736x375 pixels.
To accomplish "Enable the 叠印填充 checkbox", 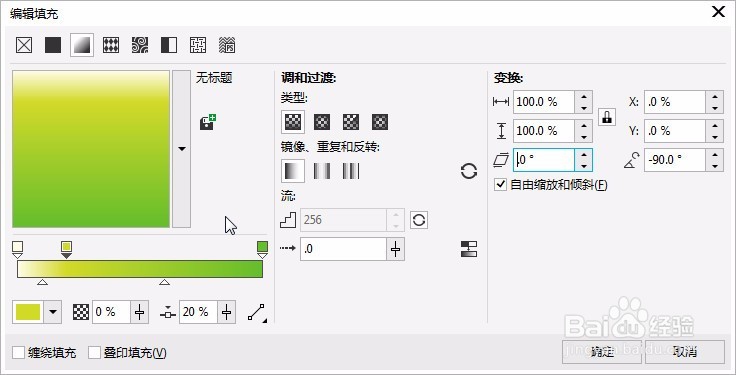I will pos(95,352).
